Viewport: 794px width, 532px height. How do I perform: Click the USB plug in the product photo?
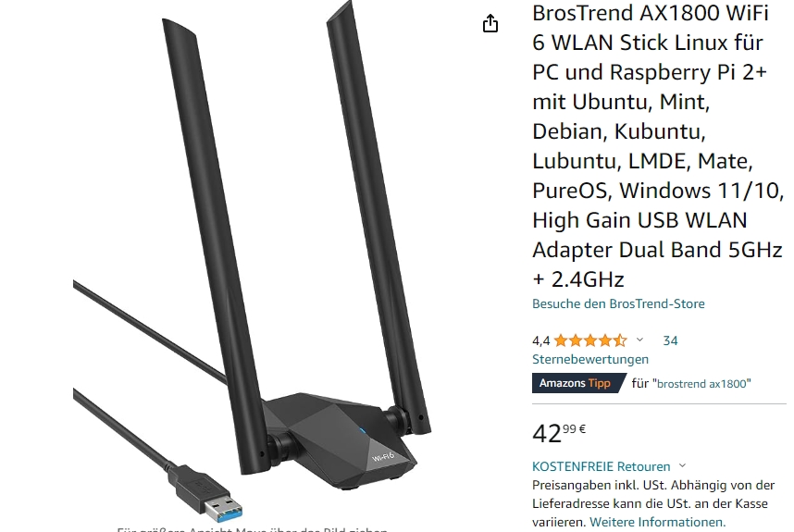tap(207, 493)
